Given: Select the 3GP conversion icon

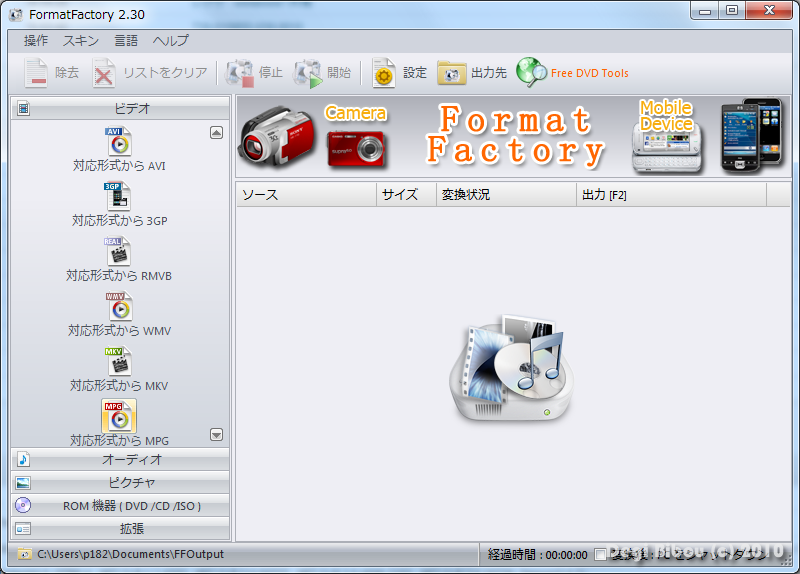Looking at the screenshot, I should [x=118, y=196].
